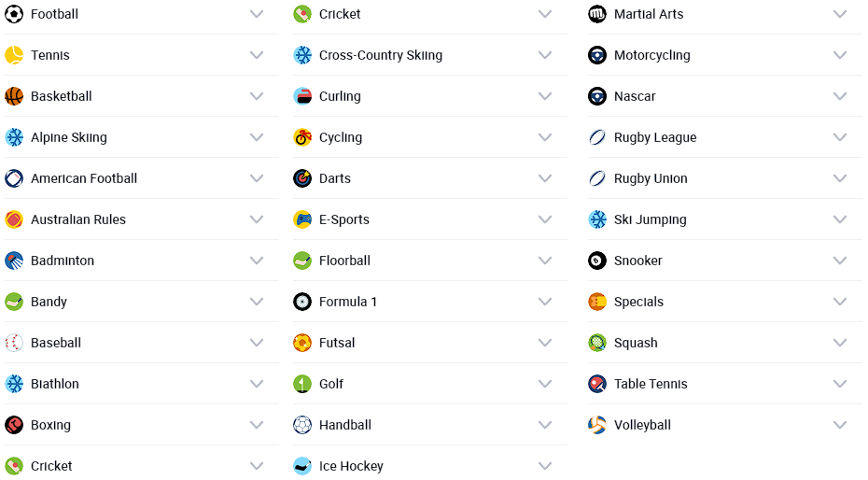The image size is (868, 480).
Task: Expand the Martial Arts chevron
Action: pos(840,14)
